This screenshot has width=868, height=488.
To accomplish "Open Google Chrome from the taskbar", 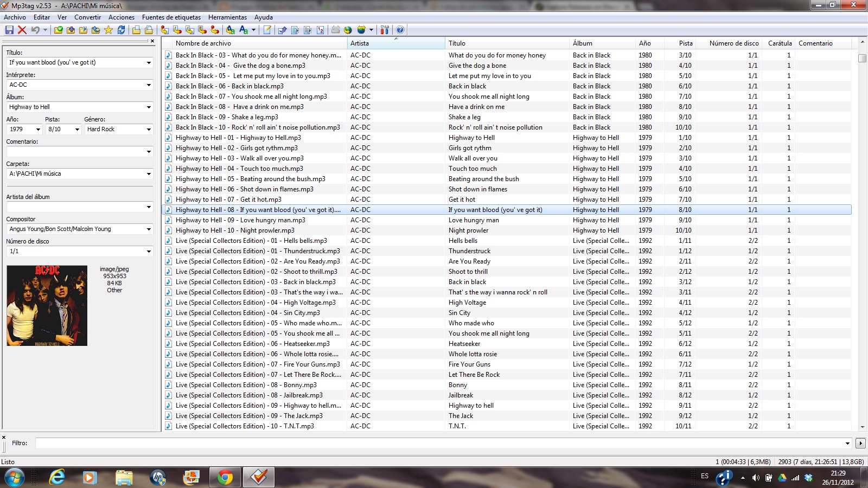I will coord(225,477).
